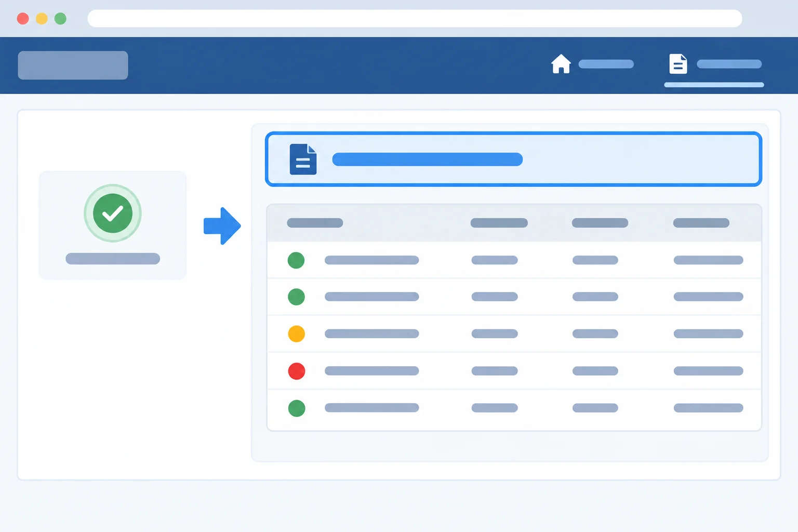Click the file icon inside the highlighted banner
798x532 pixels.
point(303,159)
